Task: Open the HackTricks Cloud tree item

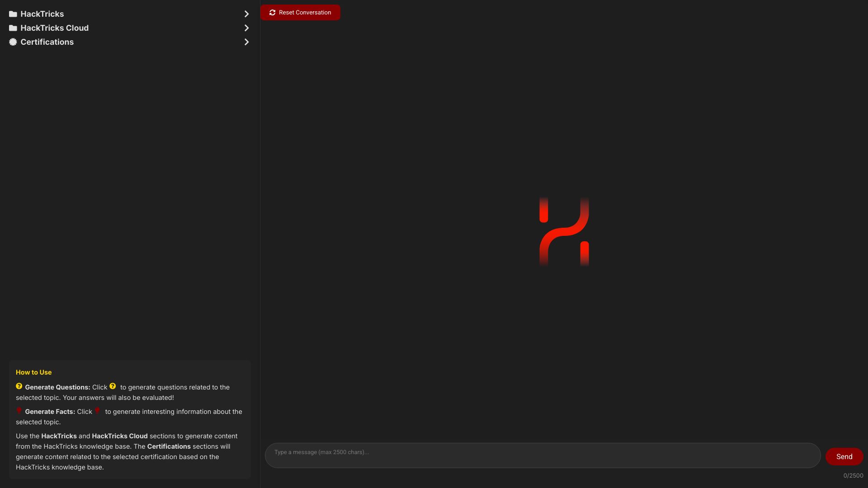Action: click(130, 28)
